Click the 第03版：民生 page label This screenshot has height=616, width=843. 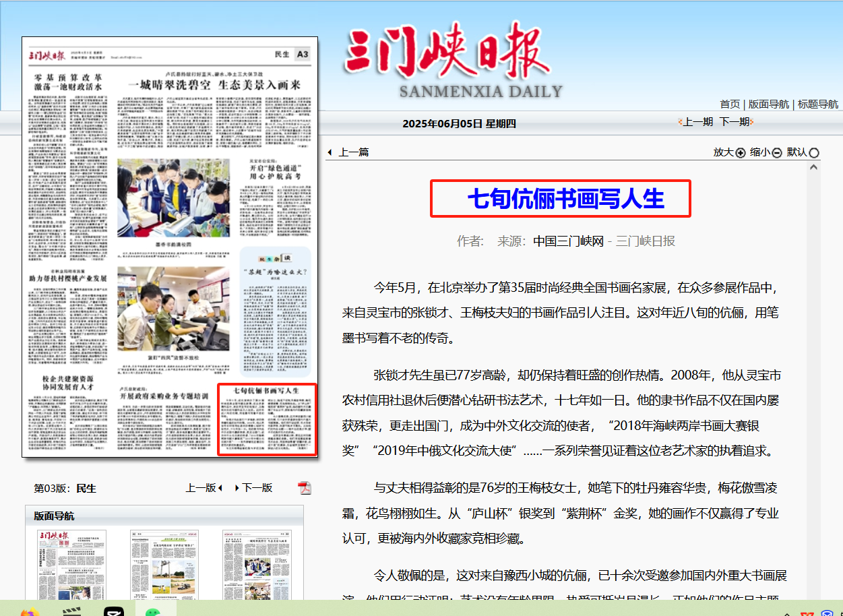(x=65, y=488)
